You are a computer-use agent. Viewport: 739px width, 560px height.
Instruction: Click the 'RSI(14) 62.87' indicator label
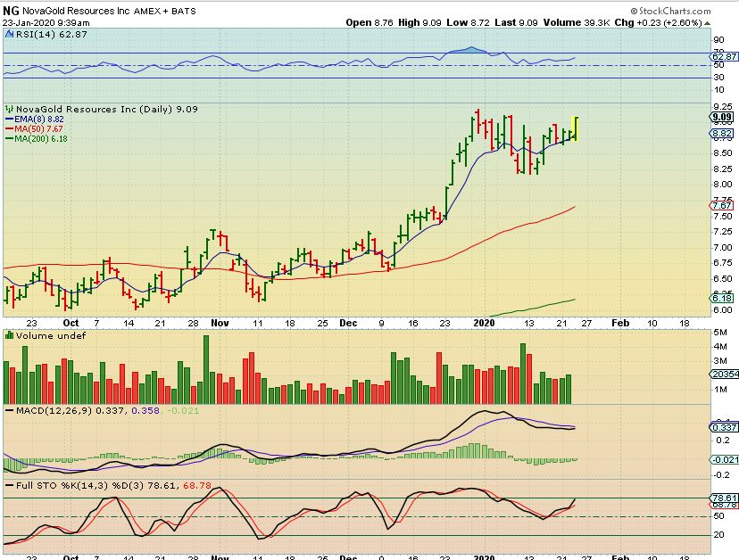click(x=52, y=34)
